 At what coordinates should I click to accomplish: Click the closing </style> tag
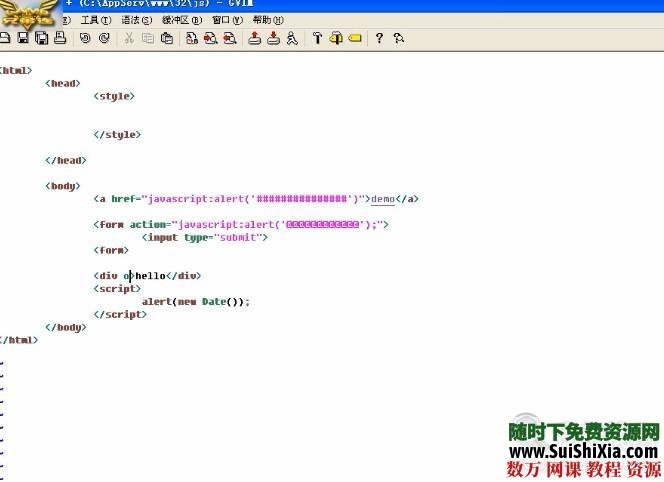click(117, 135)
